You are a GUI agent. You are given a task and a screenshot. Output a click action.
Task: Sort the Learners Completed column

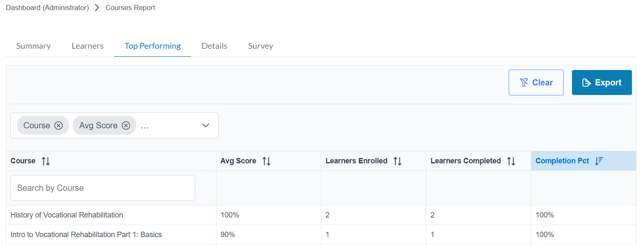(x=512, y=161)
